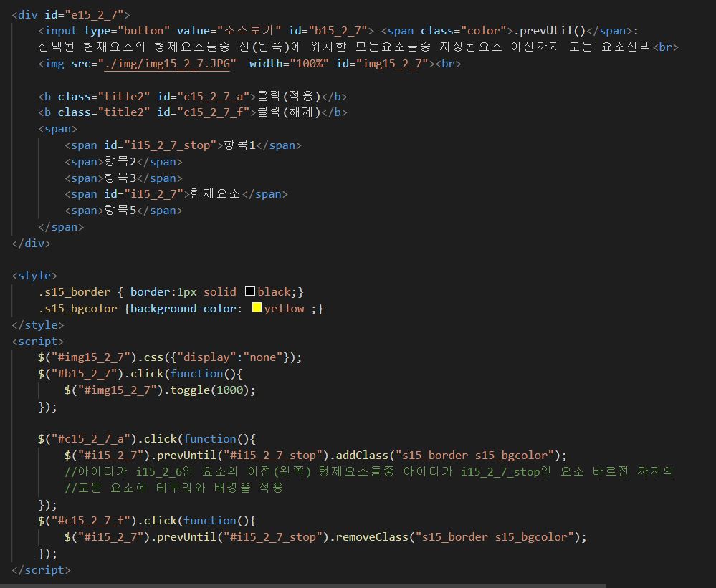
Task: Click the horizontal scrollbar under the code
Action: [x=303, y=586]
